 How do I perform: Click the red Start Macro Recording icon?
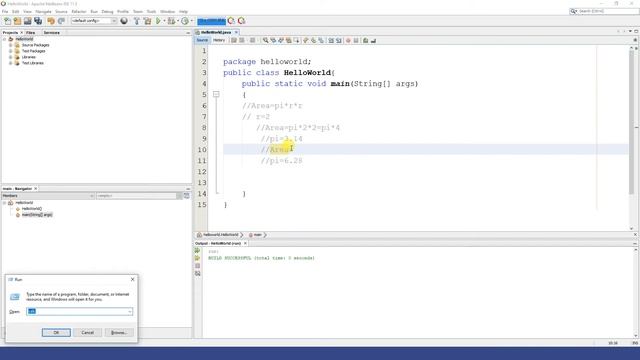pyautogui.click(x=348, y=40)
